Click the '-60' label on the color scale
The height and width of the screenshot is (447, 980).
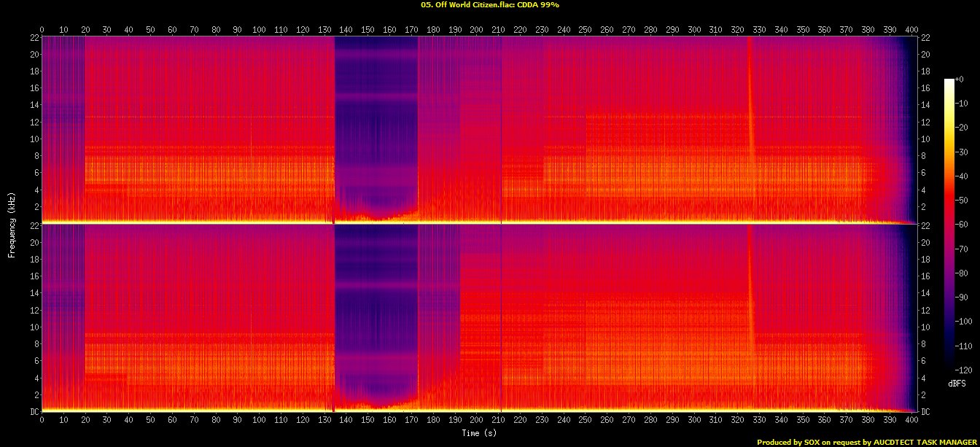point(964,224)
